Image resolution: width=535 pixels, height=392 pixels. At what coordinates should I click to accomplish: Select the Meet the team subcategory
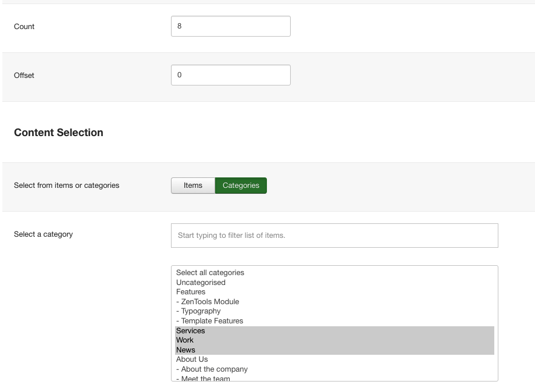[334, 377]
